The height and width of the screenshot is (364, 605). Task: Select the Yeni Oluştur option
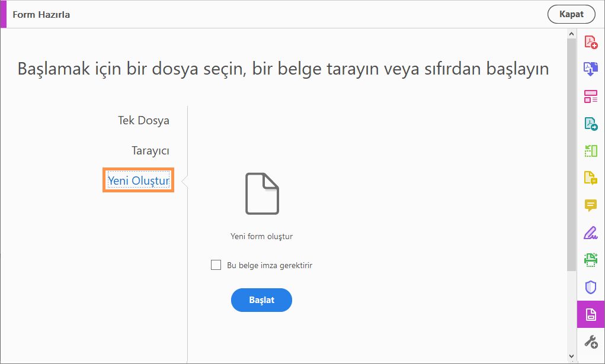(138, 181)
